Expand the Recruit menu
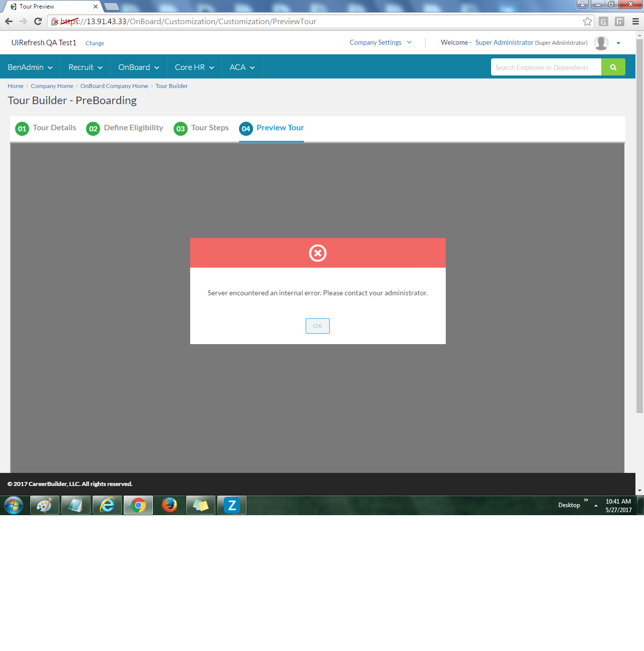This screenshot has width=644, height=651. click(86, 67)
